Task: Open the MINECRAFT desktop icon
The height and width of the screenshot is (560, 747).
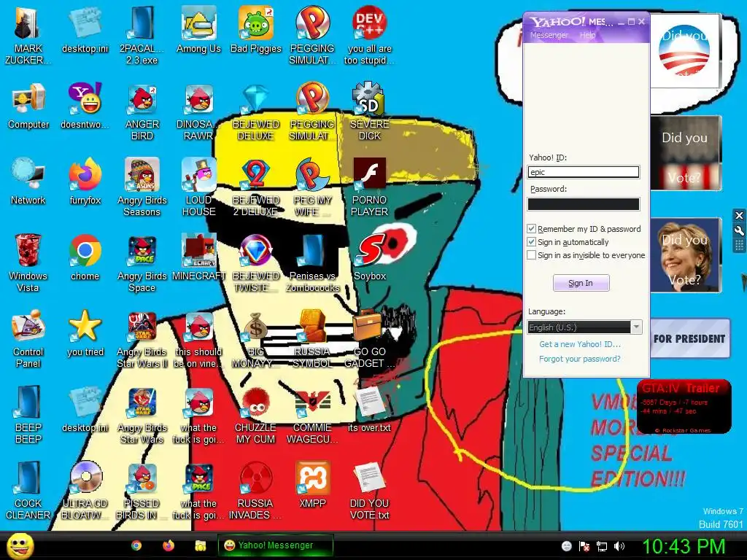Action: click(x=198, y=257)
